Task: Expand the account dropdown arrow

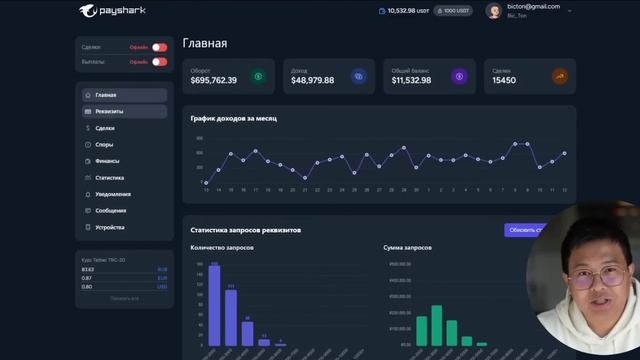Action: click(570, 11)
